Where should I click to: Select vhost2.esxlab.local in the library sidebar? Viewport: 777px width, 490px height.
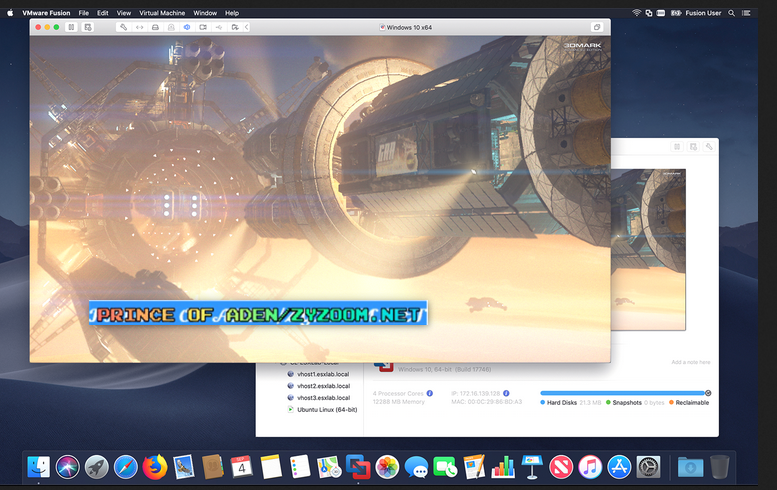(324, 386)
